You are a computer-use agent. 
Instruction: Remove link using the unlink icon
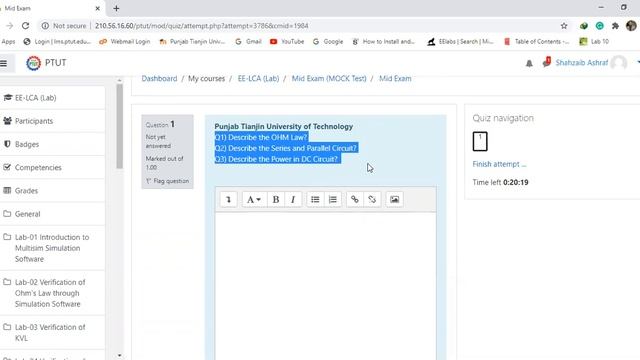[x=372, y=200]
